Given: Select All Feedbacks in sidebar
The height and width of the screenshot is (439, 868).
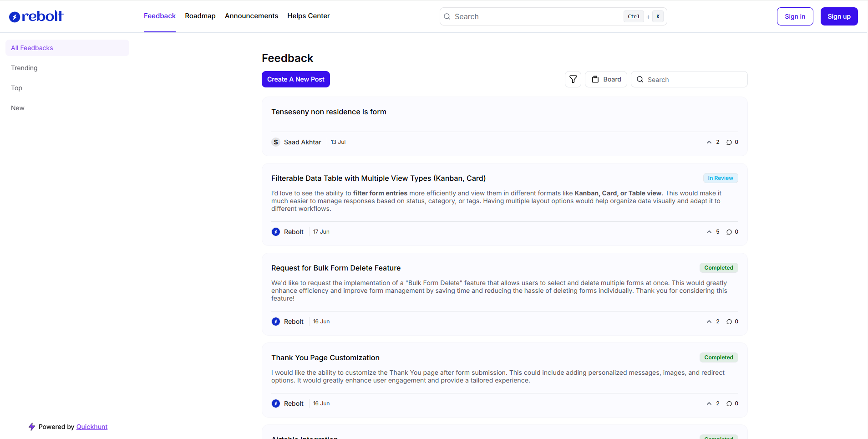Looking at the screenshot, I should [x=67, y=48].
